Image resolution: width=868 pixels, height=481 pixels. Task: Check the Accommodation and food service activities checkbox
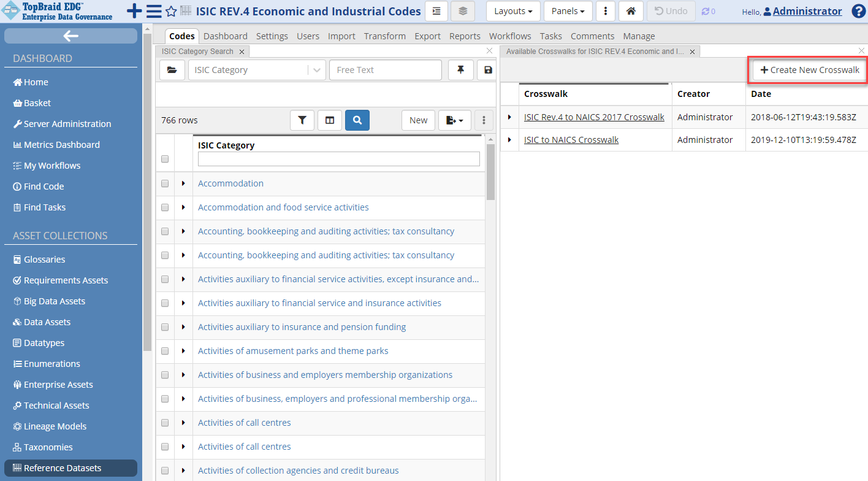click(165, 207)
